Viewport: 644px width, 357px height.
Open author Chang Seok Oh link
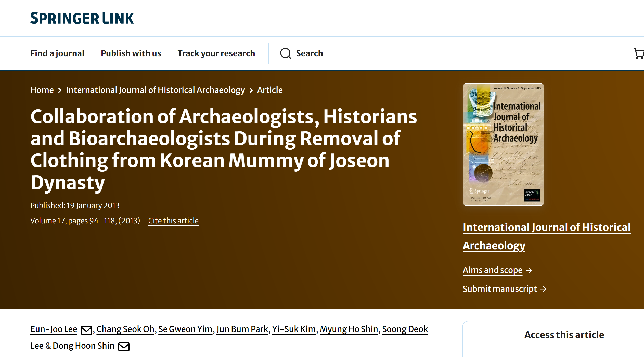pos(125,329)
